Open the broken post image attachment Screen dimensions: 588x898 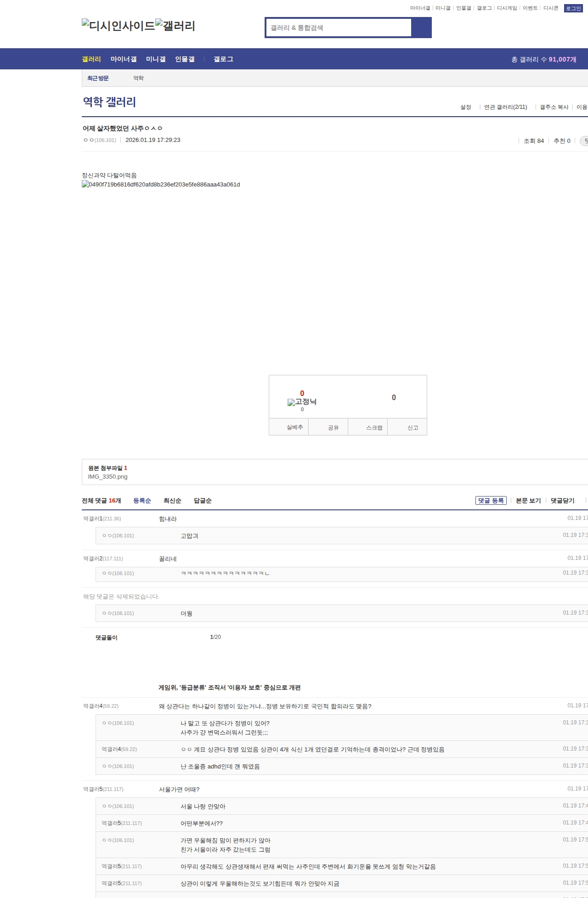(161, 185)
